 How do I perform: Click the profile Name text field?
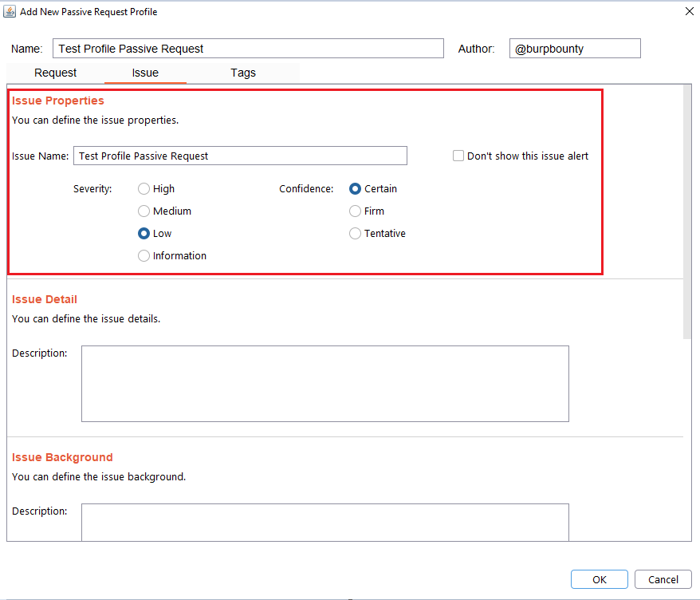click(x=248, y=49)
